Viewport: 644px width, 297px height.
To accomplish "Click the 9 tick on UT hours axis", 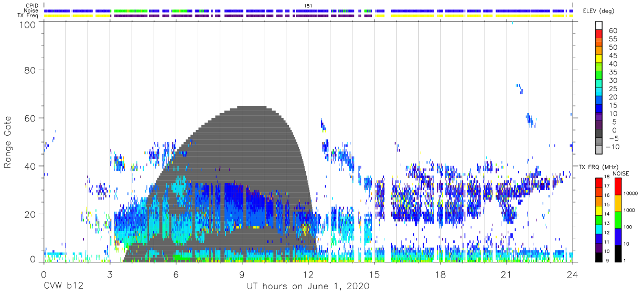I will [x=242, y=274].
